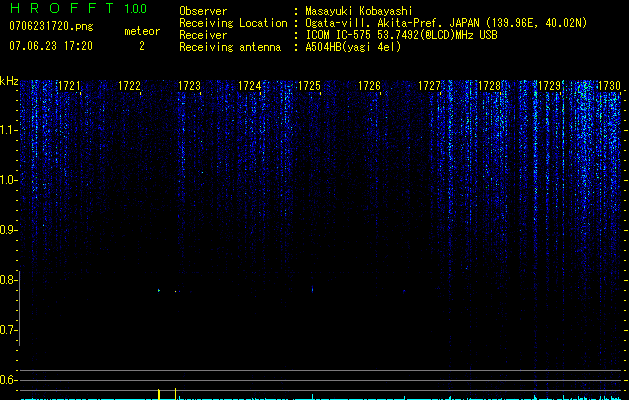The image size is (629, 400).
Task: Select the version number 1.0.0
Action: [x=135, y=9]
